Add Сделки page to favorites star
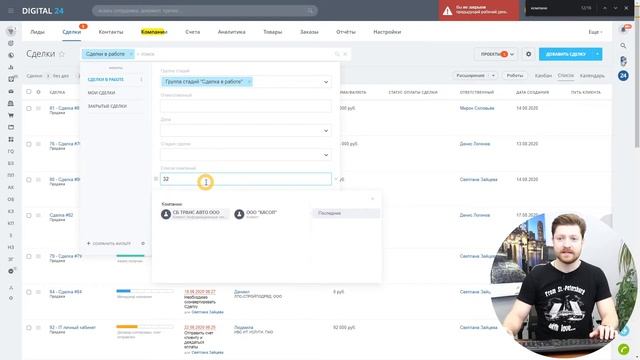640x360 pixels. tap(62, 54)
